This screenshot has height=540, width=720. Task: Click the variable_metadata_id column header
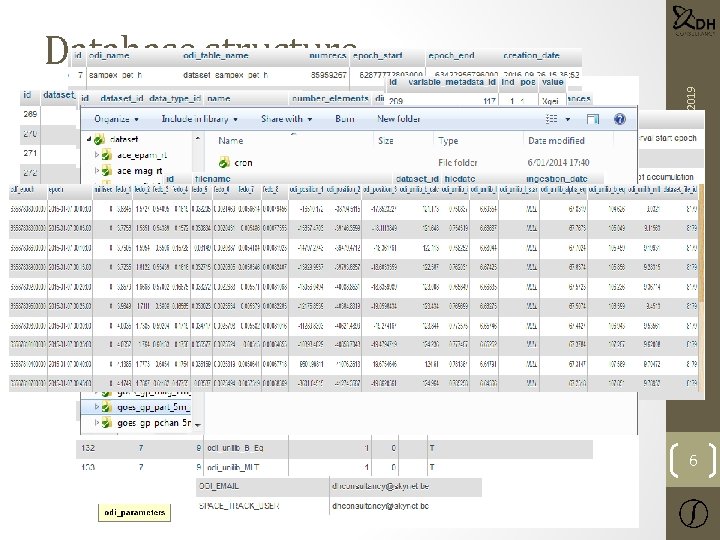(x=452, y=82)
